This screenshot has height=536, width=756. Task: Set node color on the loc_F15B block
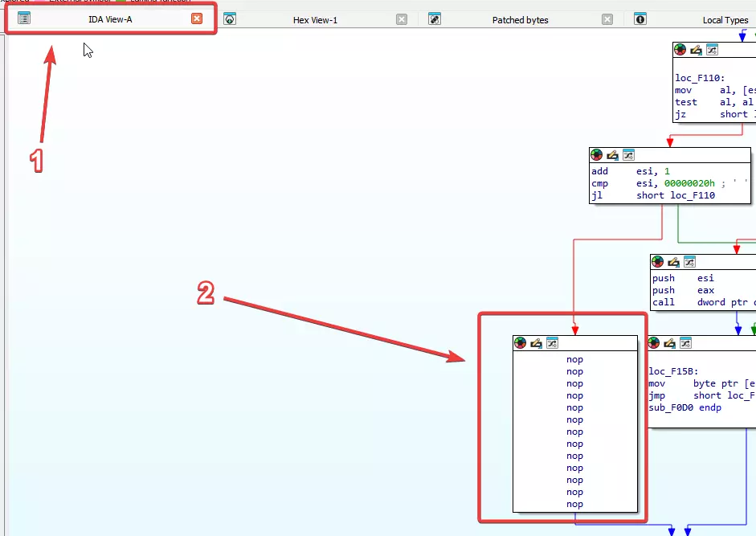(x=654, y=343)
